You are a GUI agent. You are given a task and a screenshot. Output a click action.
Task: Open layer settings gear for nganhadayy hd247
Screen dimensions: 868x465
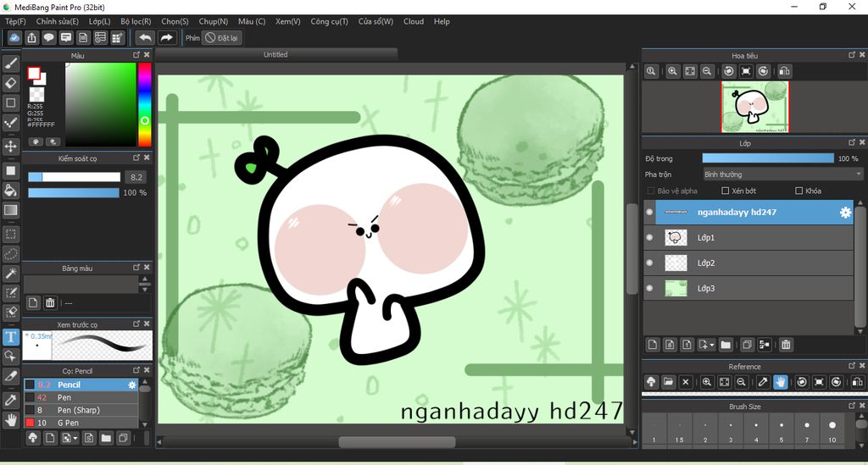845,213
